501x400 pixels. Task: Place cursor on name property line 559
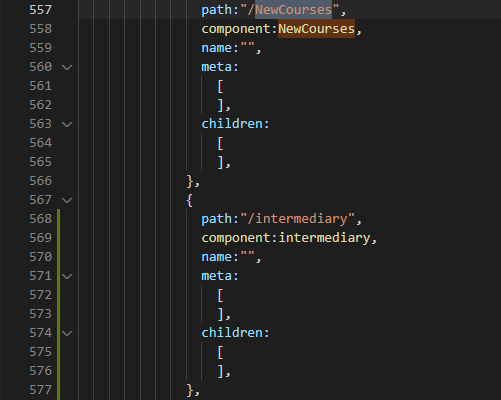coord(231,48)
